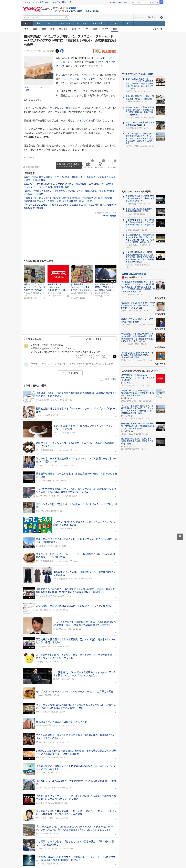Open the settings gear icon
Viewport: 186px width, 868px height.
161,18
